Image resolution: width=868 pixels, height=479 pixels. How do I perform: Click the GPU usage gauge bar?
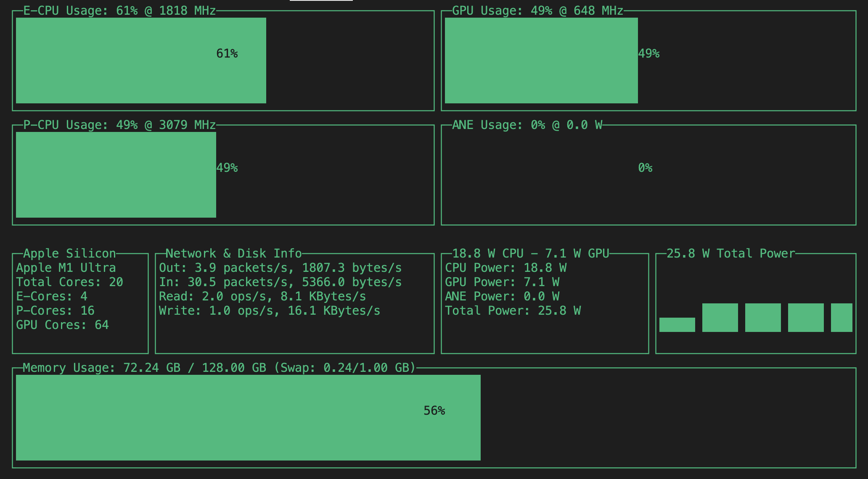tap(541, 61)
